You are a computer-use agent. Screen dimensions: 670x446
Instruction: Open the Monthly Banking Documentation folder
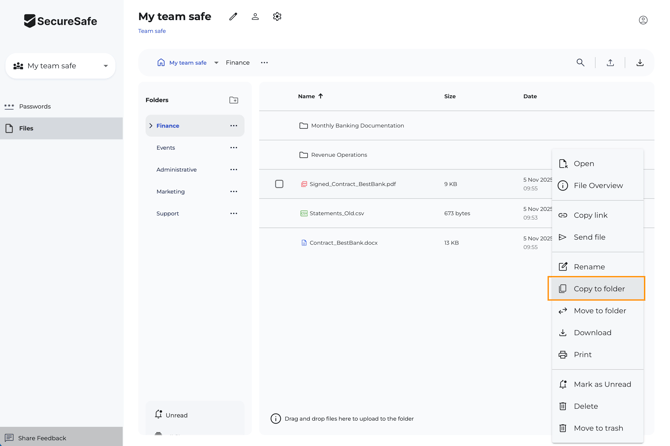click(357, 126)
